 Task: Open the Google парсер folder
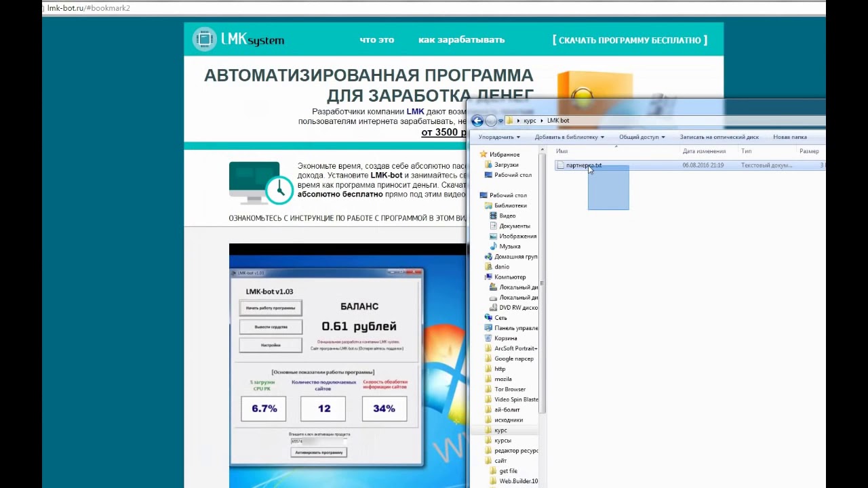(x=509, y=359)
